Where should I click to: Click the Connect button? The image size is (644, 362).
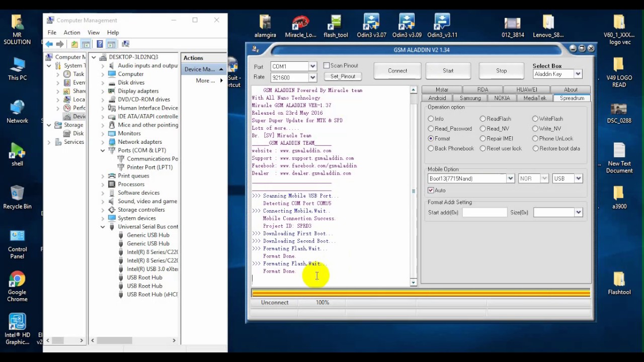pos(397,71)
